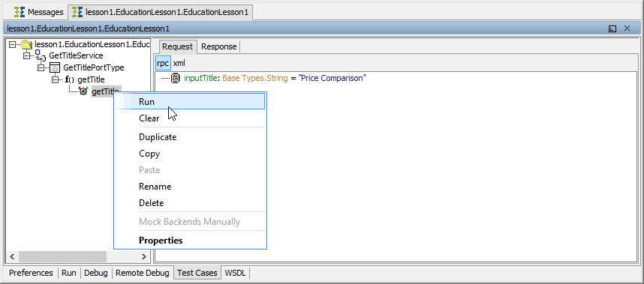This screenshot has height=284, width=644.
Task: Select the GetTitleService tree item
Action: 76,55
